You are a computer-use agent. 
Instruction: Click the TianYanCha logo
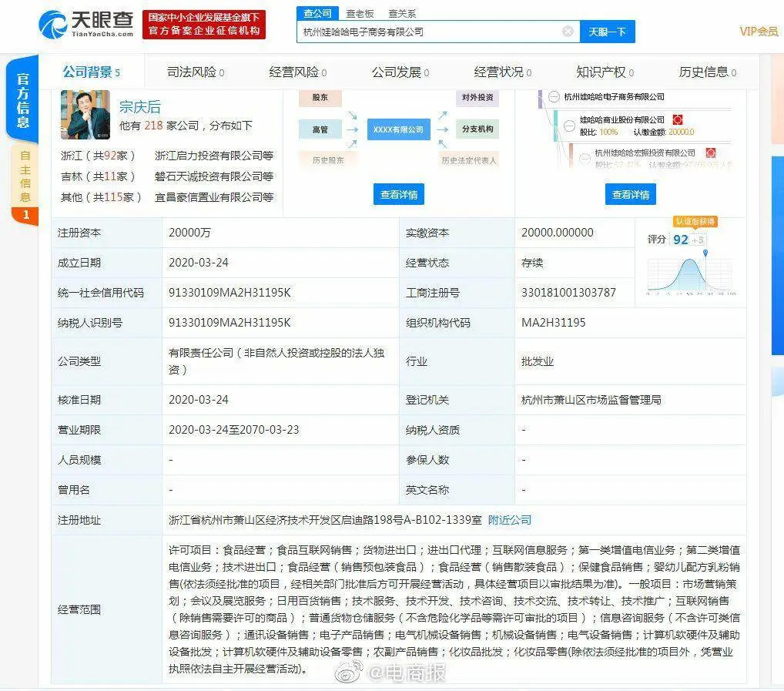coord(86,25)
